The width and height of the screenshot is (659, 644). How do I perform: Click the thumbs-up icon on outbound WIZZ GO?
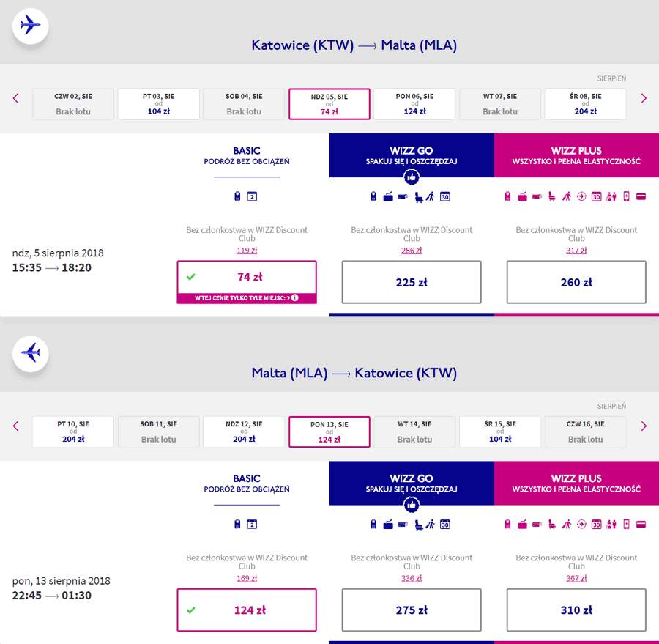[x=412, y=177]
